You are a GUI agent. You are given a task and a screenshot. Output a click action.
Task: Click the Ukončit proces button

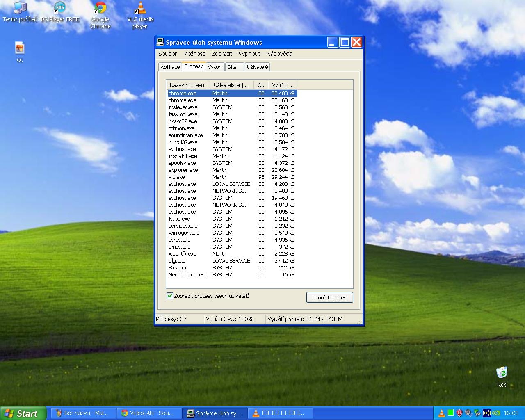pyautogui.click(x=329, y=297)
